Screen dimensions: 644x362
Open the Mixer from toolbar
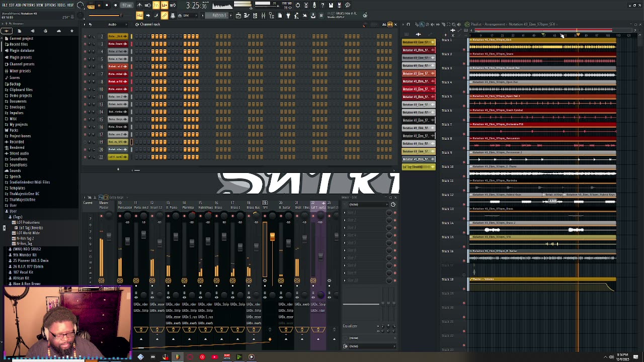(x=264, y=16)
